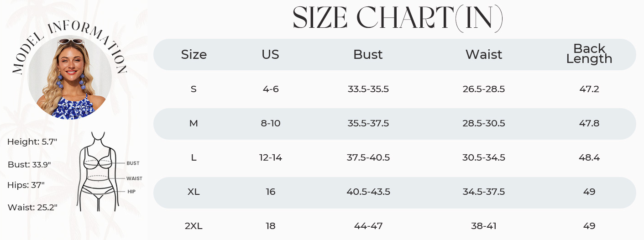Screen dimensions: 644x240
Task: Select the WAIST label on the diagram
Action: tap(135, 178)
